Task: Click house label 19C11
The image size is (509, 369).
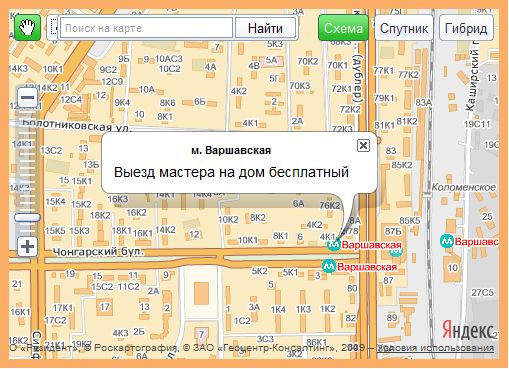Action: click(x=478, y=124)
